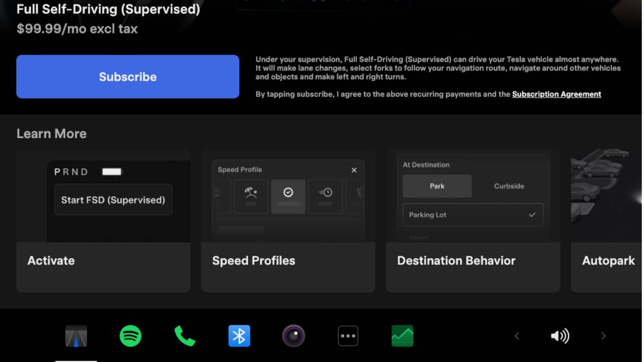644x362 pixels.
Task: Open Bluetooth settings icon
Action: click(x=239, y=336)
